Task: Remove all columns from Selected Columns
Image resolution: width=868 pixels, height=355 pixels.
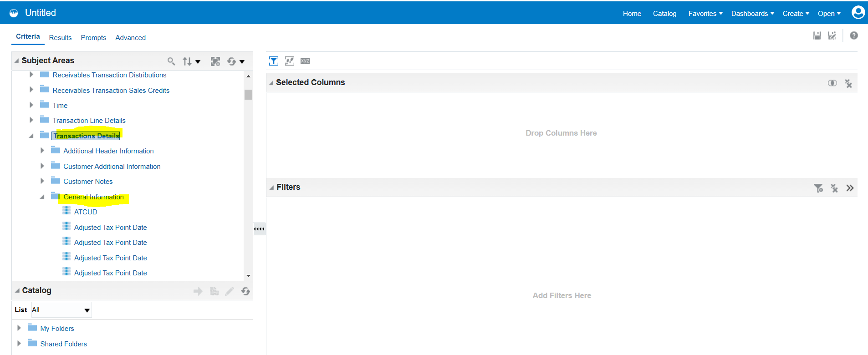Action: (x=848, y=83)
